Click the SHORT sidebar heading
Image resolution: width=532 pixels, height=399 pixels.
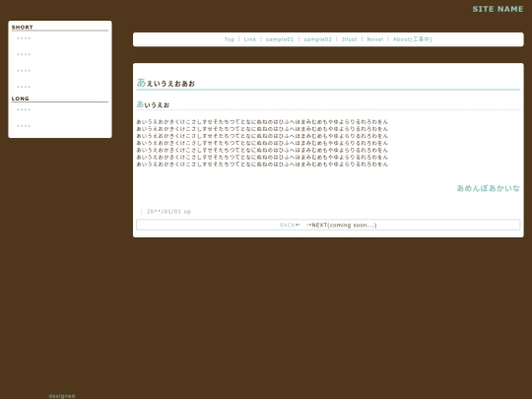pos(23,28)
